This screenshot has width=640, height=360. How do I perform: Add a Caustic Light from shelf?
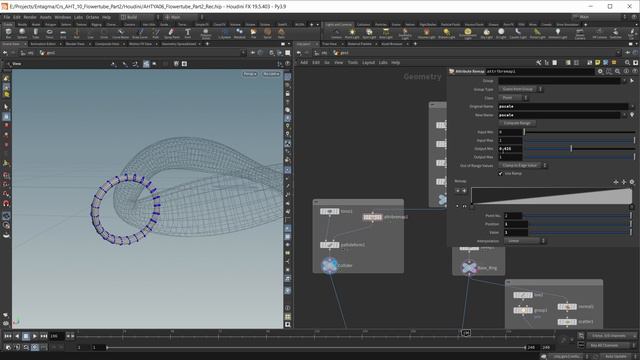tap(518, 33)
